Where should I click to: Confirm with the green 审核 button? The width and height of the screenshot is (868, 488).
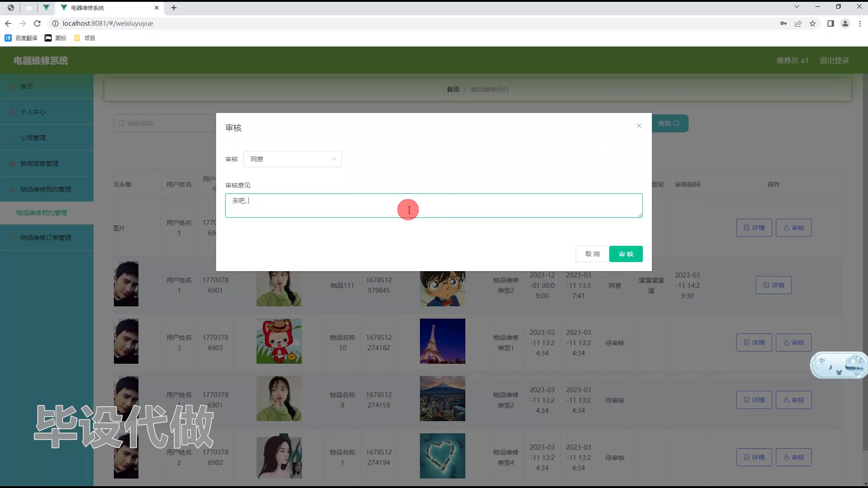(x=626, y=254)
